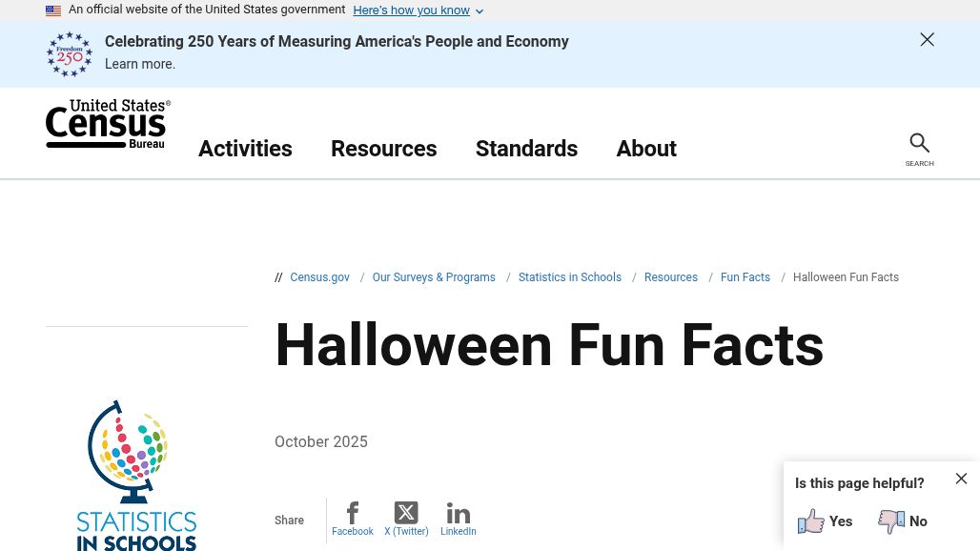Share page on LinkedIn icon
Viewport: 980px width, 551px height.
[x=459, y=514]
